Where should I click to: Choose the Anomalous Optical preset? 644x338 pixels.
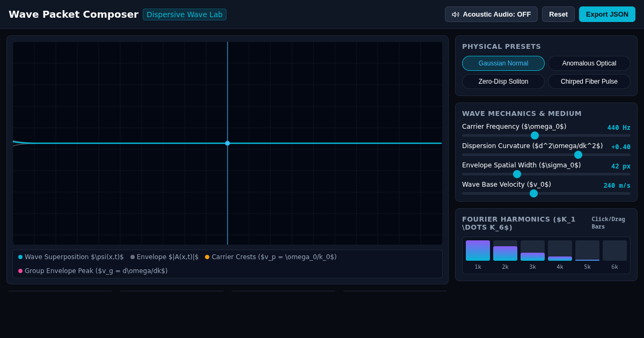tap(589, 63)
